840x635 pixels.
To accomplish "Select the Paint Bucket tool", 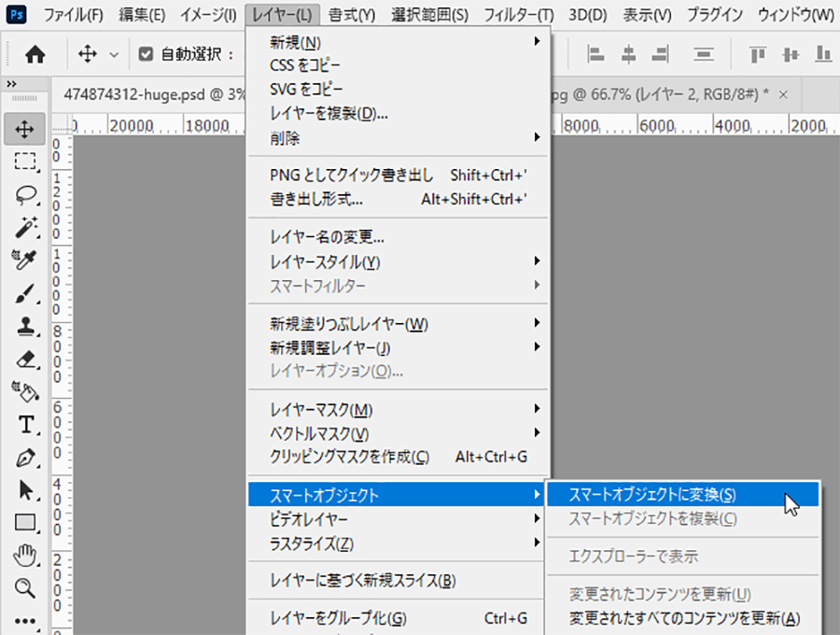I will (25, 391).
